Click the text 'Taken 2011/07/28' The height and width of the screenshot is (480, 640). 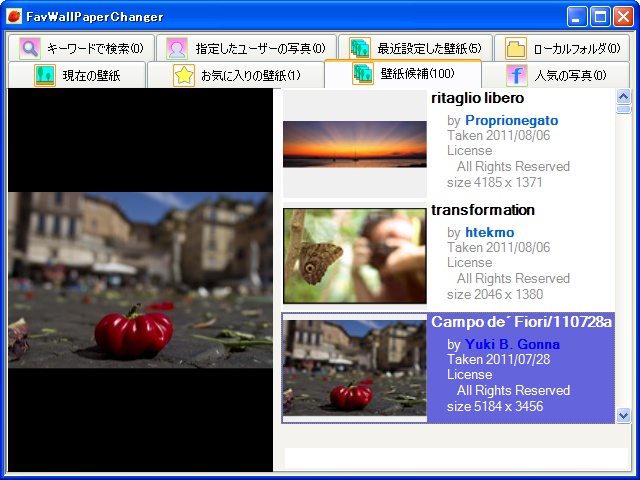[498, 359]
